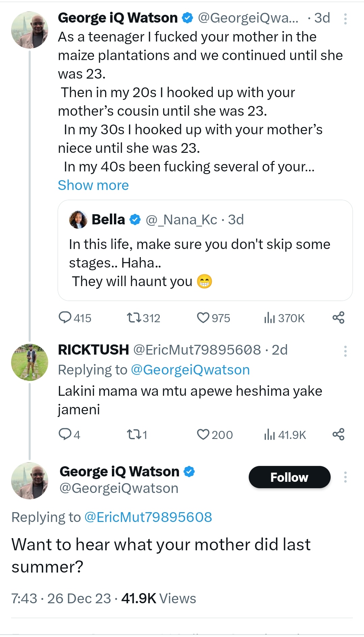
Task: Open more options for the top tweet
Action: tap(345, 19)
